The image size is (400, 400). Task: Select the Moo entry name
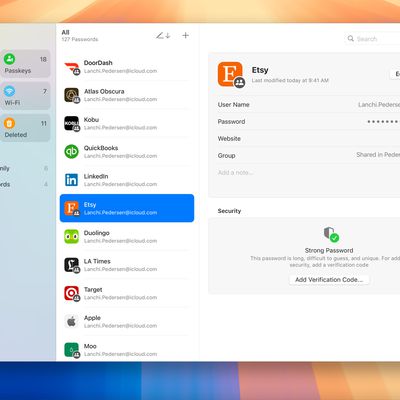(x=90, y=346)
